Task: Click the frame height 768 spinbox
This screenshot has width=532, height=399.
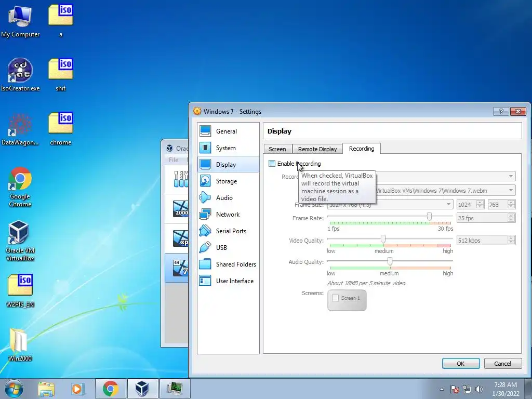Action: coord(501,204)
